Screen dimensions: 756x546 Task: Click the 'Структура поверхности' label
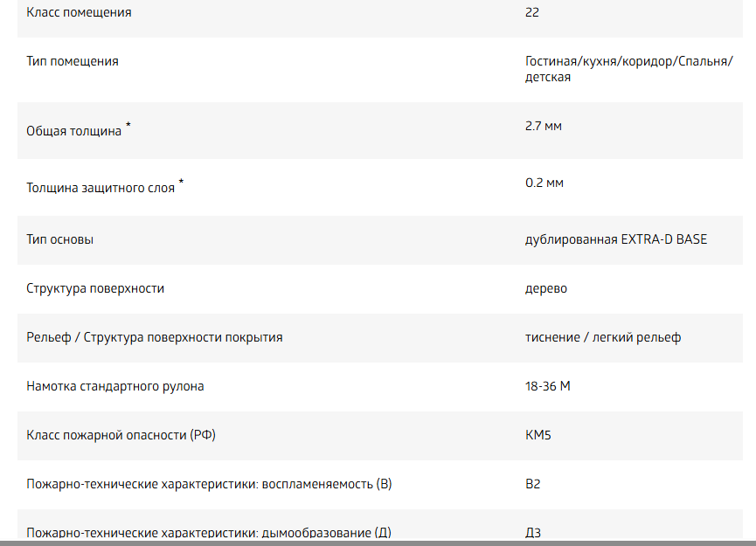pos(95,288)
